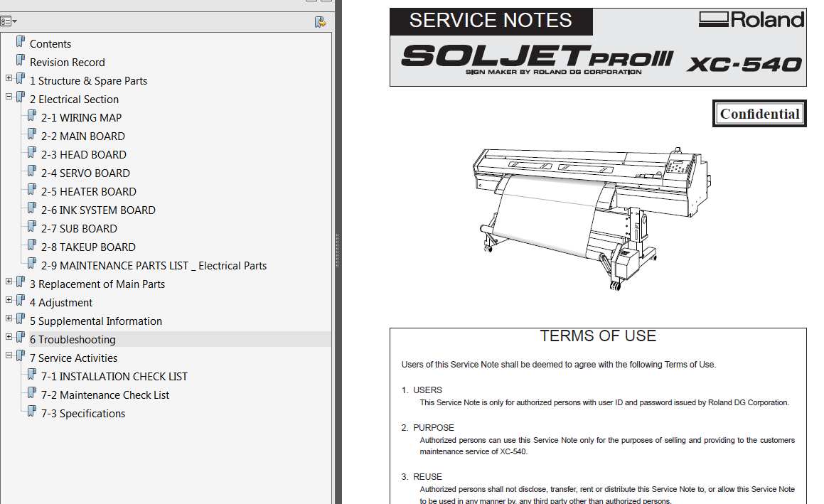The height and width of the screenshot is (504, 824).
Task: Open the 7-3 Specifications bookmark
Action: coord(83,414)
